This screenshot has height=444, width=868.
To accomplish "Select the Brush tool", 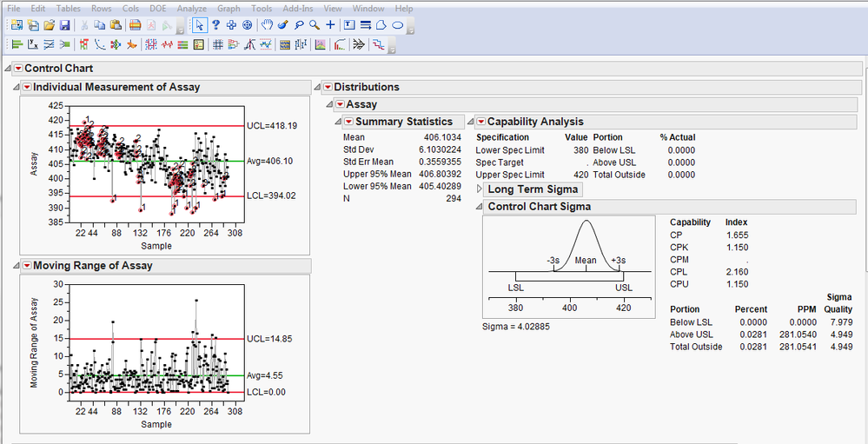I will coord(283,25).
